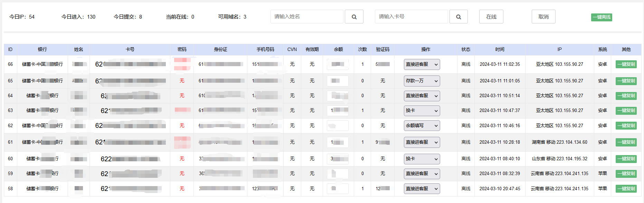644x203 pixels.
Task: Click 一键复制 for row 61
Action: click(626, 142)
